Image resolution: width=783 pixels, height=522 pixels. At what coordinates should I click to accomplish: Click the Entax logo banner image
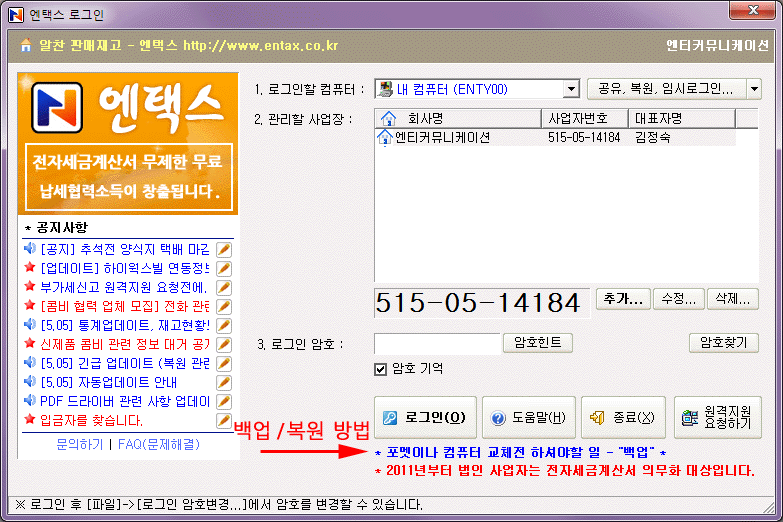tap(128, 144)
